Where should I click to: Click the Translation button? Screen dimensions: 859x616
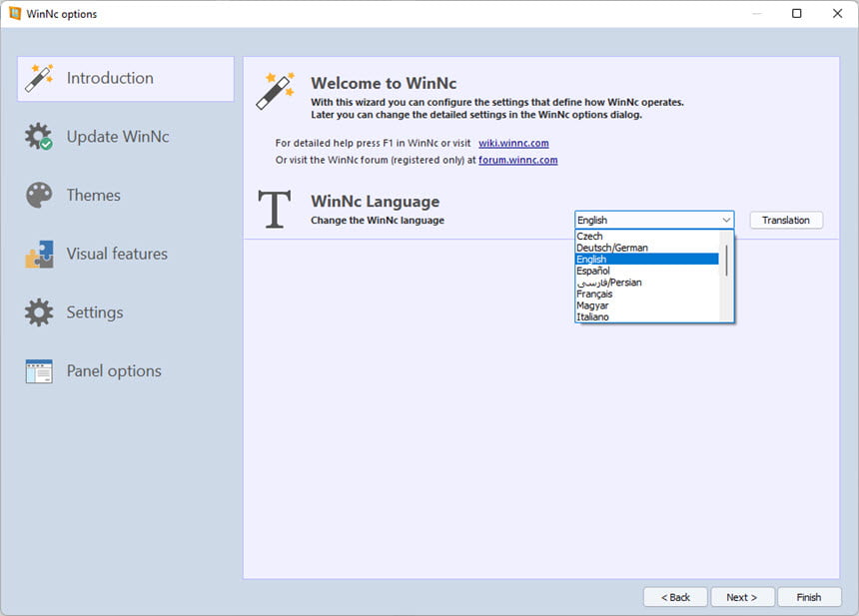pyautogui.click(x=786, y=220)
